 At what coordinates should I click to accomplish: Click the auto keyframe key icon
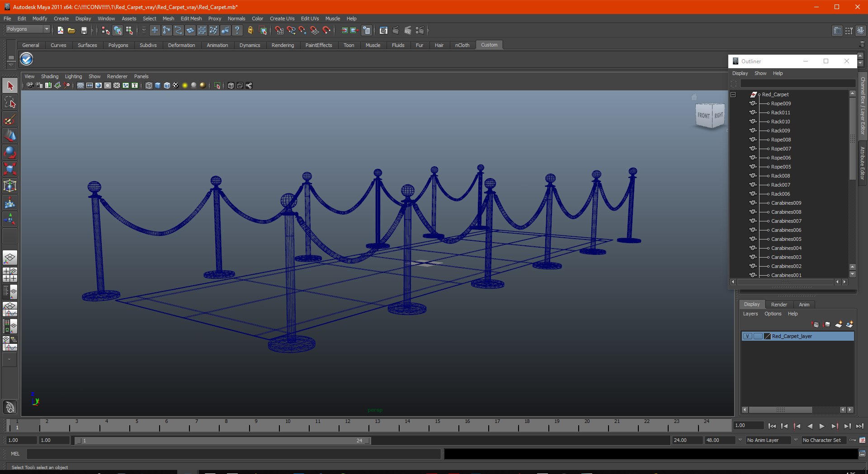[853, 440]
